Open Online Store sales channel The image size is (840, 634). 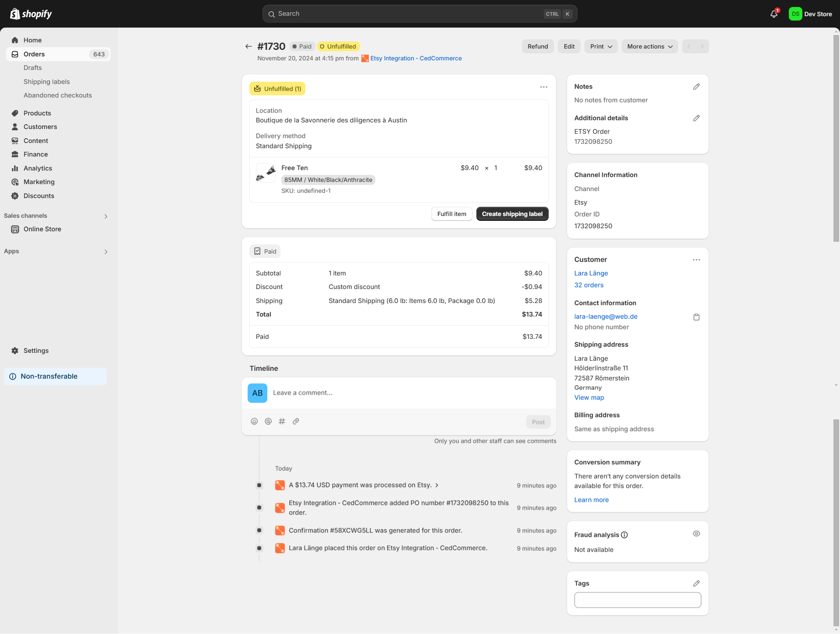[58, 229]
